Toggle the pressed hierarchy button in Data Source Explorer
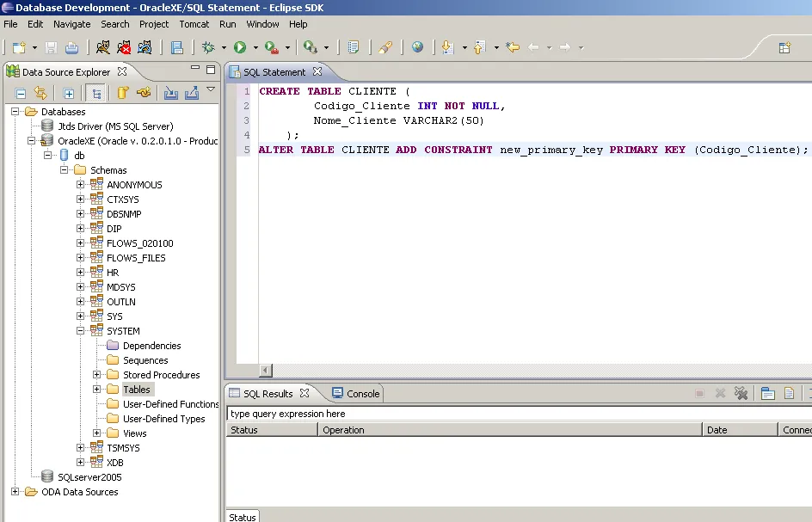 coord(96,93)
